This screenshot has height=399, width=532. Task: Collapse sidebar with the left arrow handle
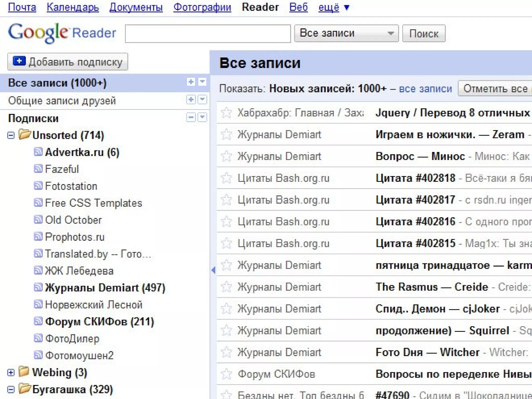click(213, 270)
